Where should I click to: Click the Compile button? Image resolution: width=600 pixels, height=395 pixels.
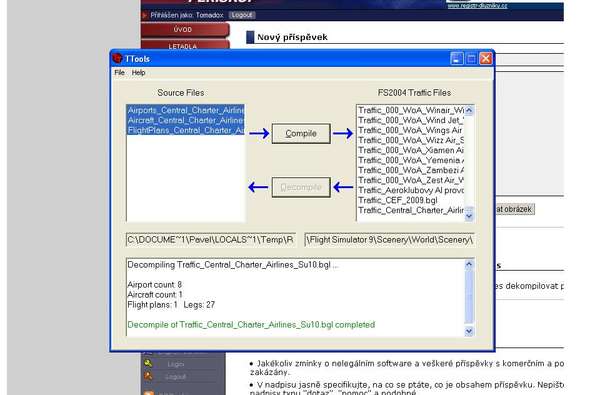tap(301, 134)
